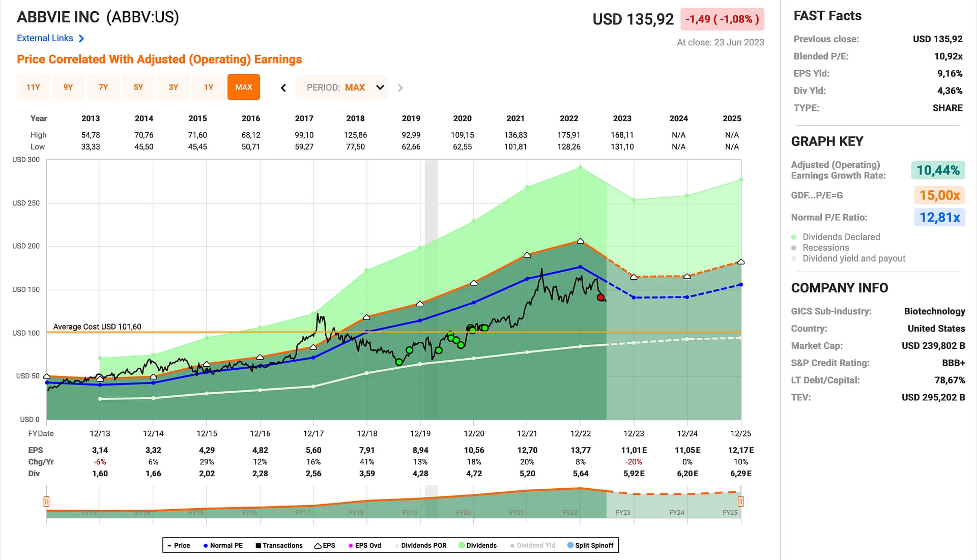The image size is (977, 560).
Task: Go to previous period with left arrow
Action: tap(283, 88)
